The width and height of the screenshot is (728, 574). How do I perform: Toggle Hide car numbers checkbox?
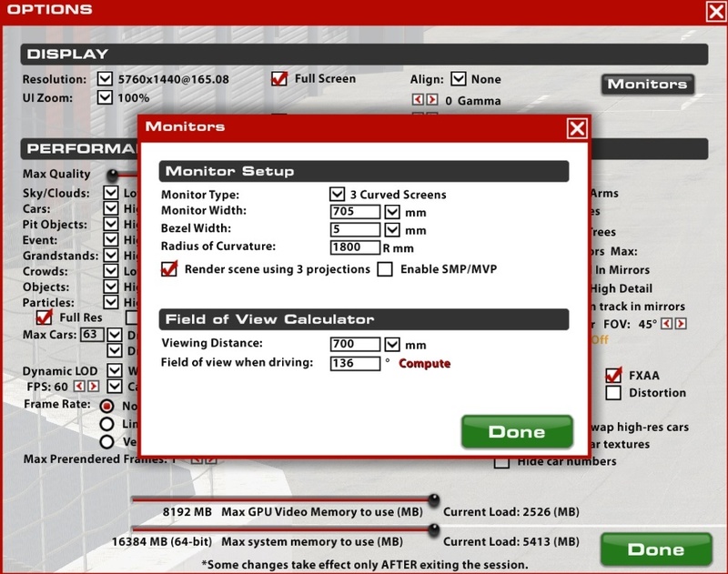click(x=501, y=462)
